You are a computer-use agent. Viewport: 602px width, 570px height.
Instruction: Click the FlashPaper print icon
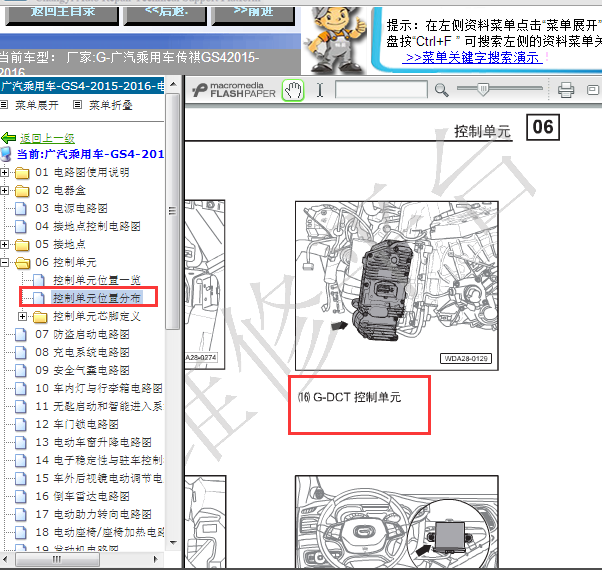(x=566, y=90)
